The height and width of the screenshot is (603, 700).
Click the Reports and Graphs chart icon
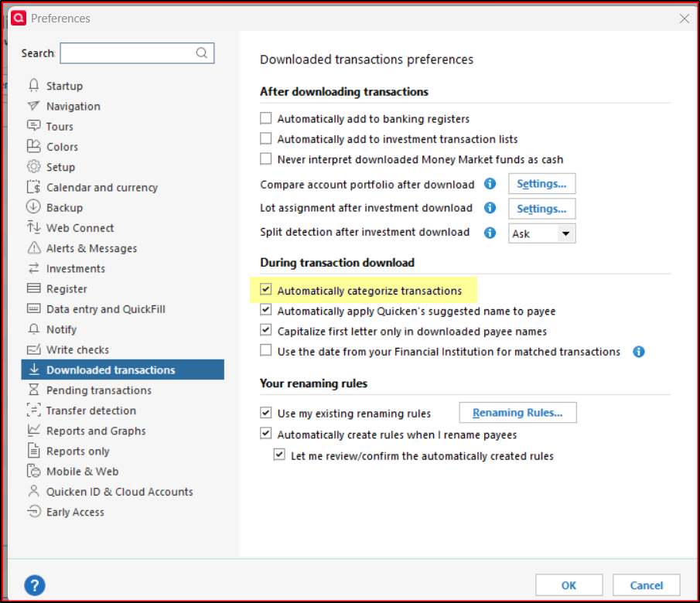click(33, 431)
